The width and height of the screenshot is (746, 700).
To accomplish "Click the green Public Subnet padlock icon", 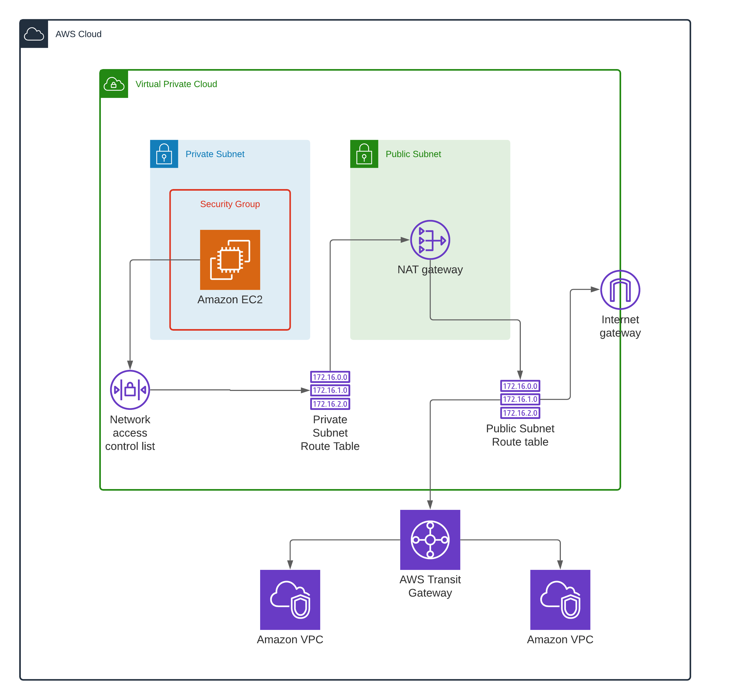I will 364,154.
